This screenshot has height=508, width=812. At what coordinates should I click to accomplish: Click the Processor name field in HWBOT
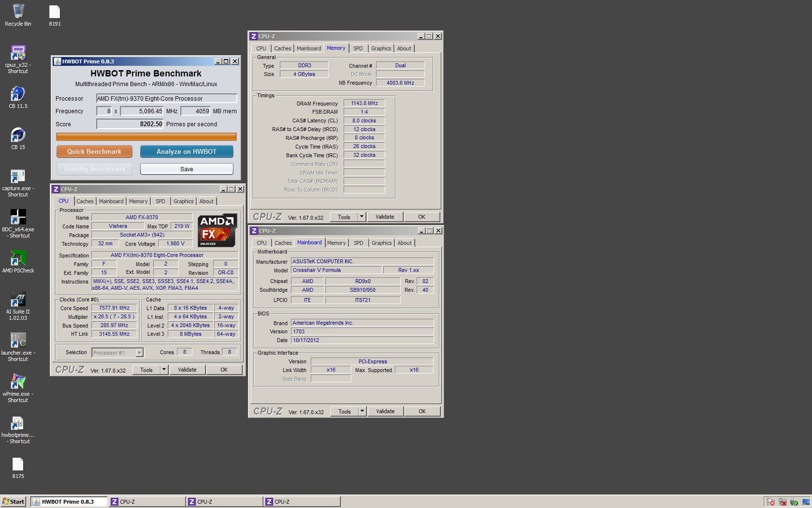click(167, 98)
